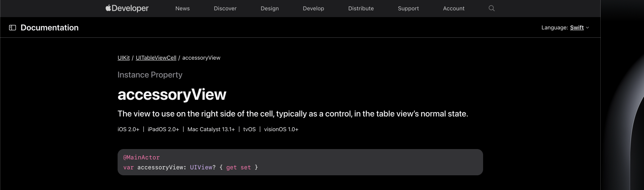Click the accessoryView page heading
Viewport: 644px width, 190px height.
(x=172, y=95)
